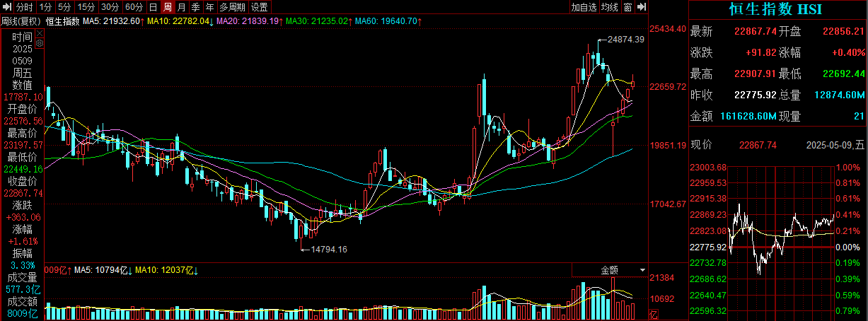Viewport: 868px width, 321px height.
Task: Click the 最新 value 22867.74
Action: tap(756, 32)
